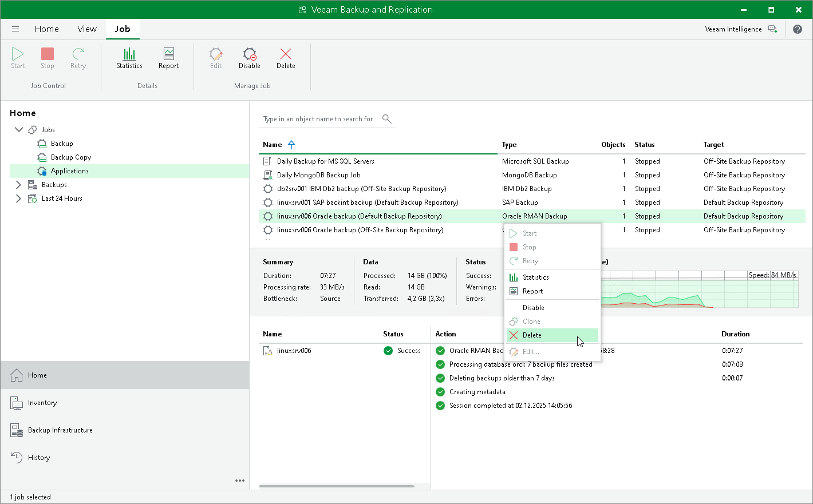
Task: Click the horizontal scrollbar of the objects list
Action: [337, 486]
